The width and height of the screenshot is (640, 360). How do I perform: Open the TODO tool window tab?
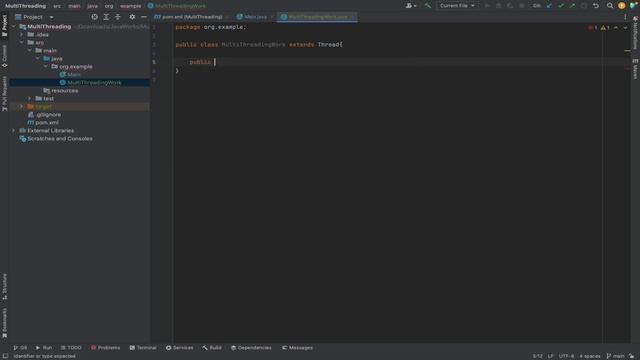pyautogui.click(x=71, y=348)
